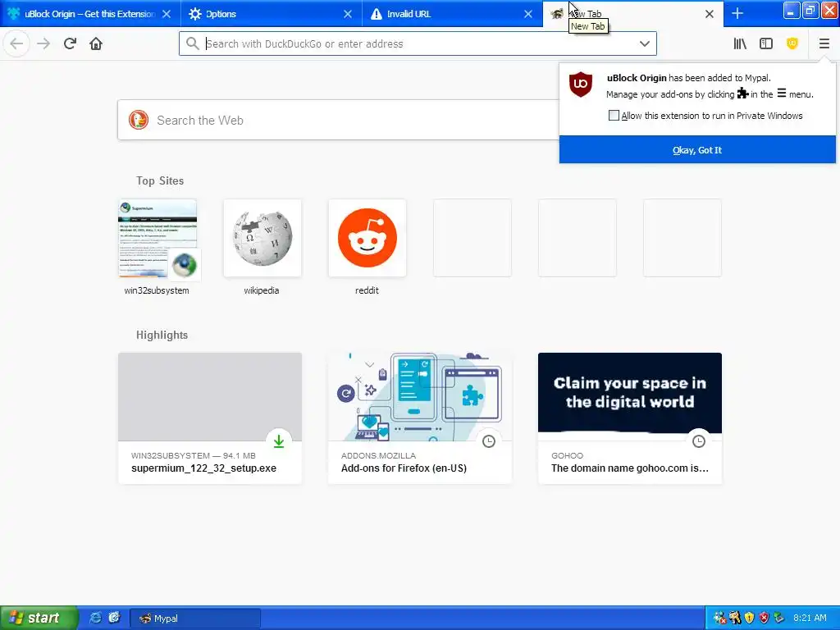Click the Highlights section heading
The height and width of the screenshot is (630, 840).
coord(162,335)
